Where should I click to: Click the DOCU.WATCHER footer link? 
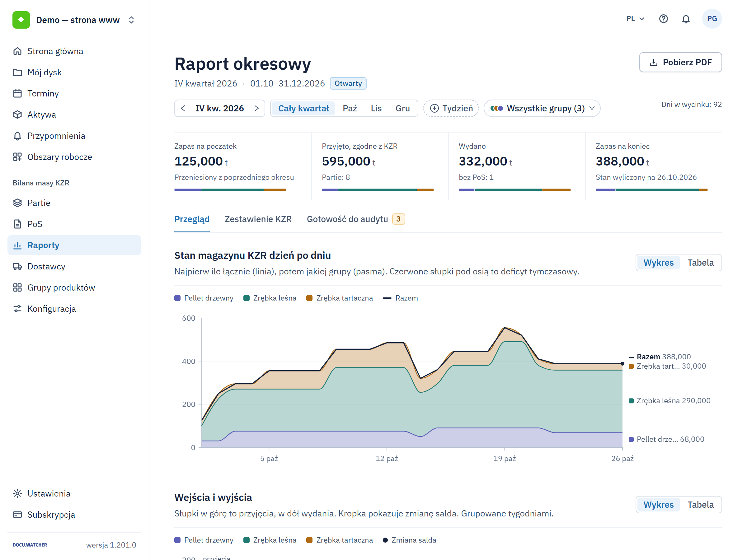(x=30, y=545)
